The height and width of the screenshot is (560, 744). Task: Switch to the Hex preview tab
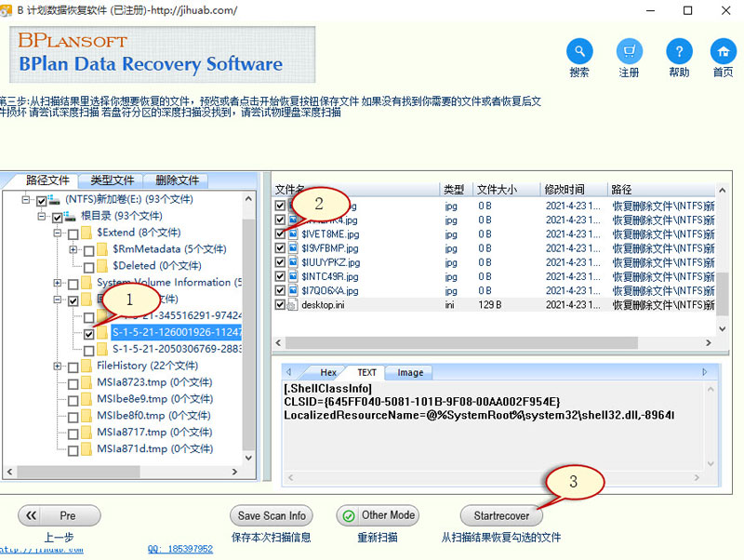pyautogui.click(x=327, y=372)
